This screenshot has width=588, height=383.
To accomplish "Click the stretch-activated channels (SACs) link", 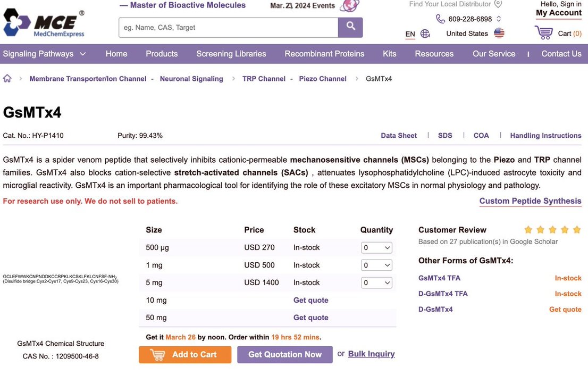I will pyautogui.click(x=241, y=172).
